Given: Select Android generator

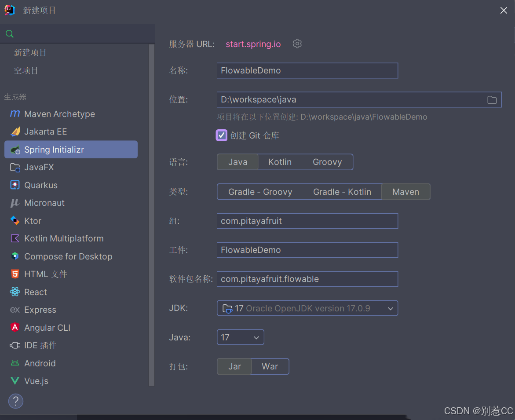Looking at the screenshot, I should (x=71, y=363).
